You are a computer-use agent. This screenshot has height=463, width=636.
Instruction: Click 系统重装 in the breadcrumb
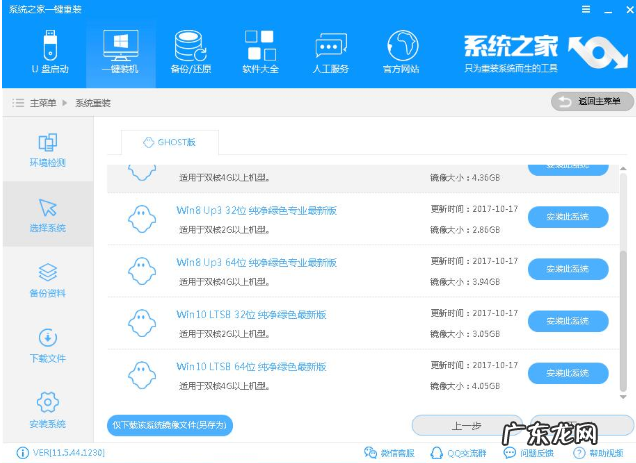pyautogui.click(x=93, y=103)
